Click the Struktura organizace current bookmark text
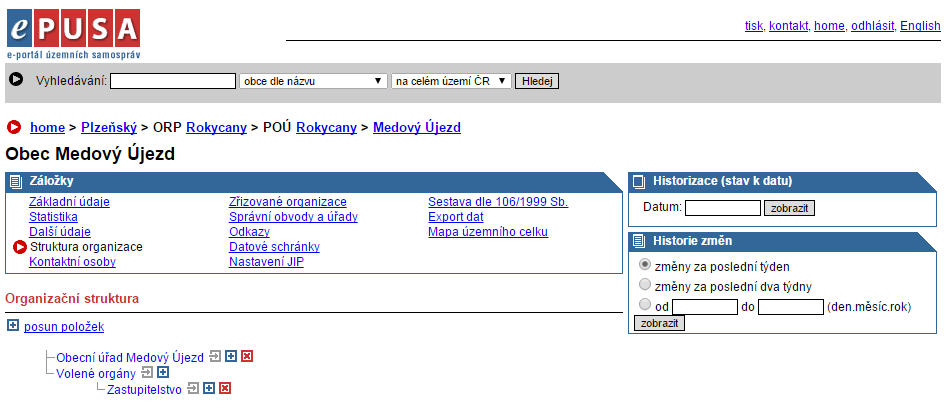Screen dimensions: 948x409 [x=86, y=247]
